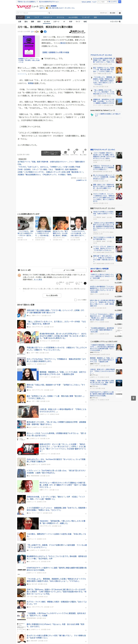
Task: Open the トップ navigation tab
Action: coord(20,17)
